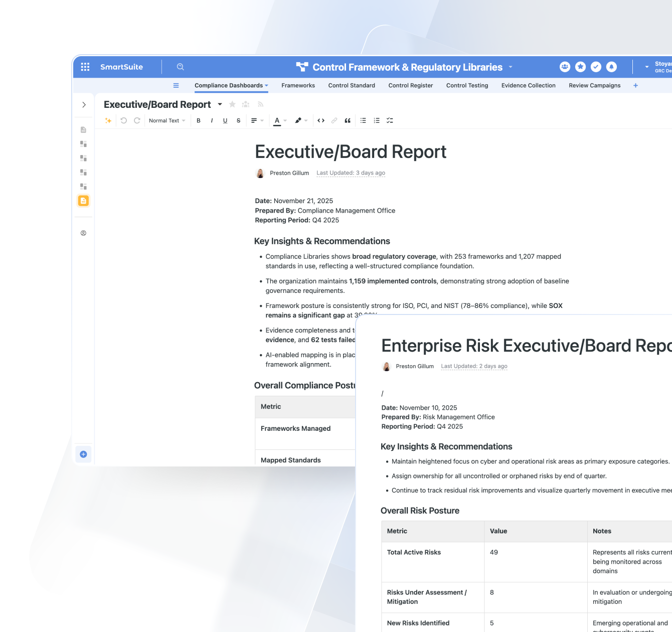The image size is (672, 632).
Task: Expand the Control Framework & Regulatory Libraries dropdown
Action: coord(511,67)
